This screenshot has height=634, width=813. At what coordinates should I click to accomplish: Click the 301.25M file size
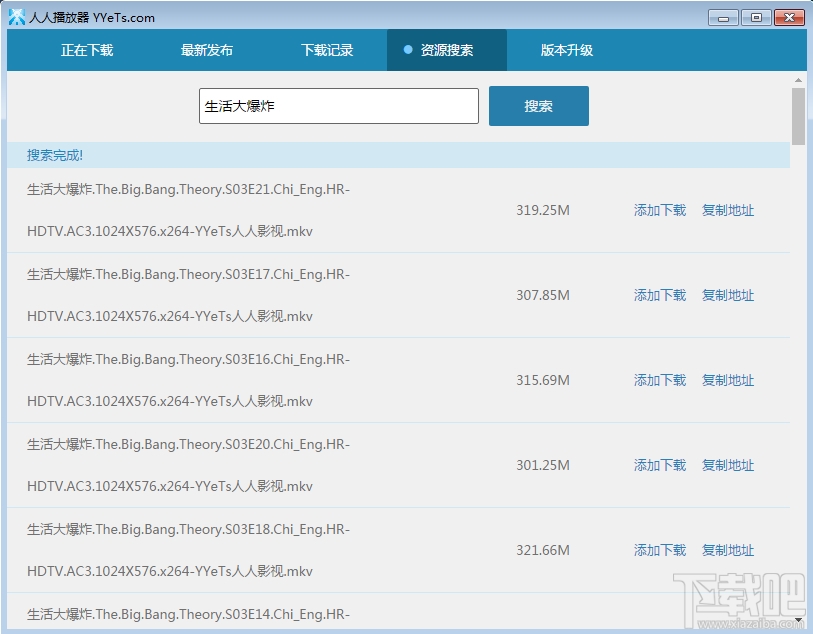coord(543,466)
